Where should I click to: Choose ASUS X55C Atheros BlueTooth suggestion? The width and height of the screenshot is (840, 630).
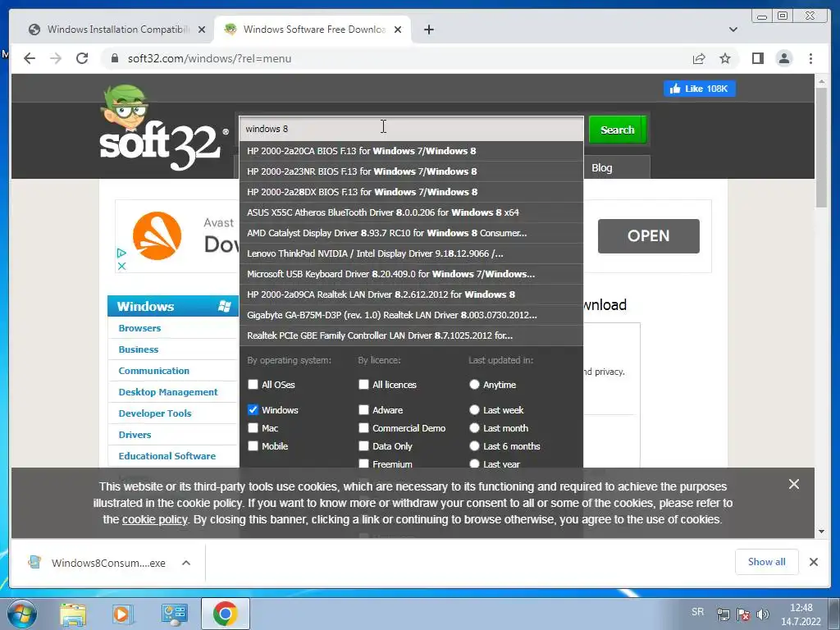point(412,212)
